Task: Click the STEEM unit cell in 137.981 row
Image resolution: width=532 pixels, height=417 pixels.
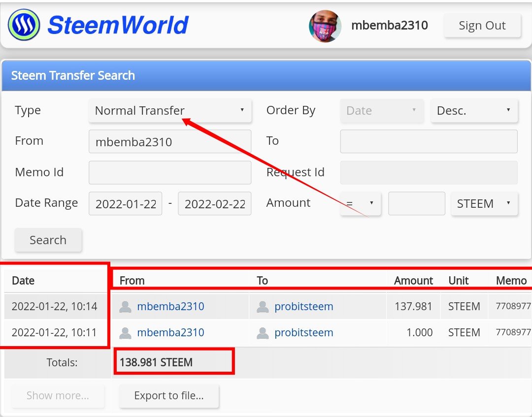Action: pyautogui.click(x=464, y=307)
